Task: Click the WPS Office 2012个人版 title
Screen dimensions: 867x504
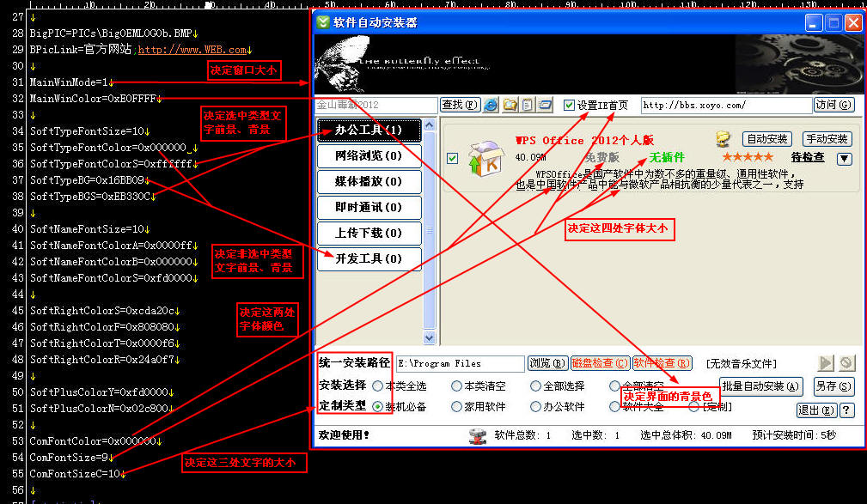Action: 584,140
